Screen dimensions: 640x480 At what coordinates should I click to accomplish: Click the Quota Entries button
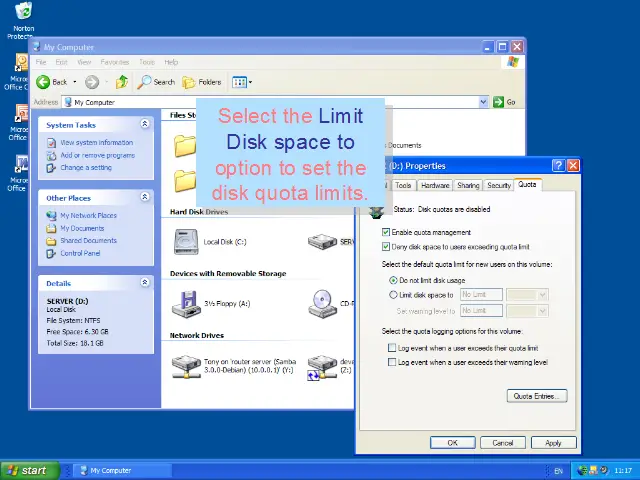(537, 396)
